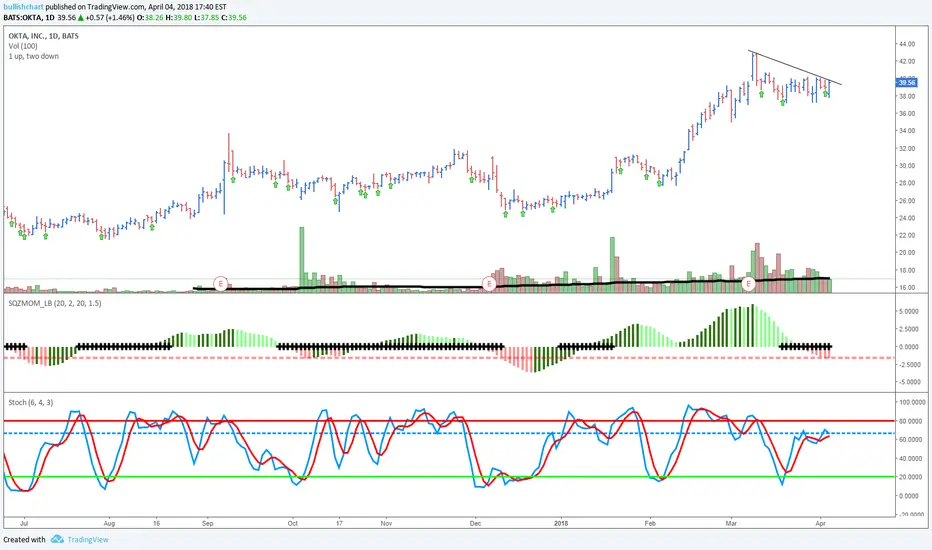Click 'Aug' on the time axis

[x=109, y=523]
